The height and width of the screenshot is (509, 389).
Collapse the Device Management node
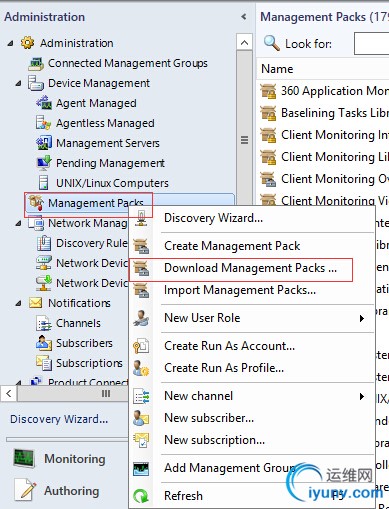click(x=19, y=83)
